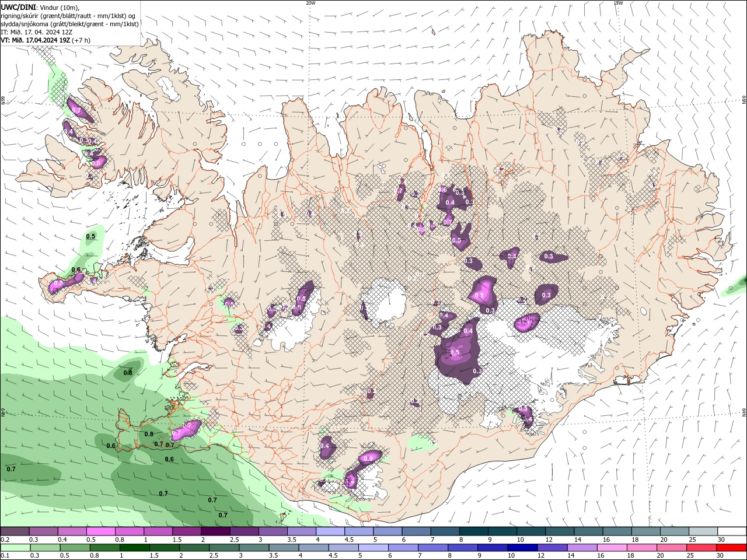Click the '(+7 h)' forecast offset

point(82,40)
